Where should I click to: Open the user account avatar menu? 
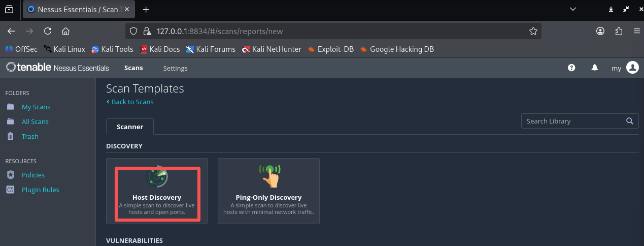632,68
